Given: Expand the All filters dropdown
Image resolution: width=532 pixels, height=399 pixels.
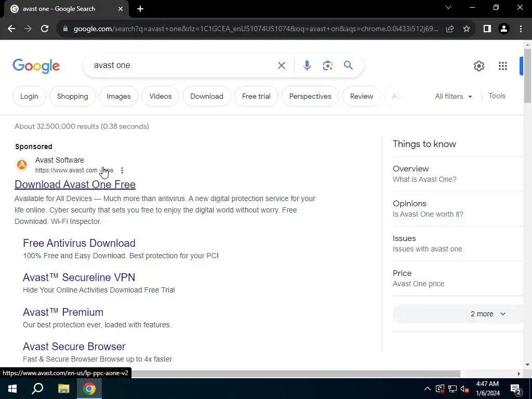Looking at the screenshot, I should point(453,96).
